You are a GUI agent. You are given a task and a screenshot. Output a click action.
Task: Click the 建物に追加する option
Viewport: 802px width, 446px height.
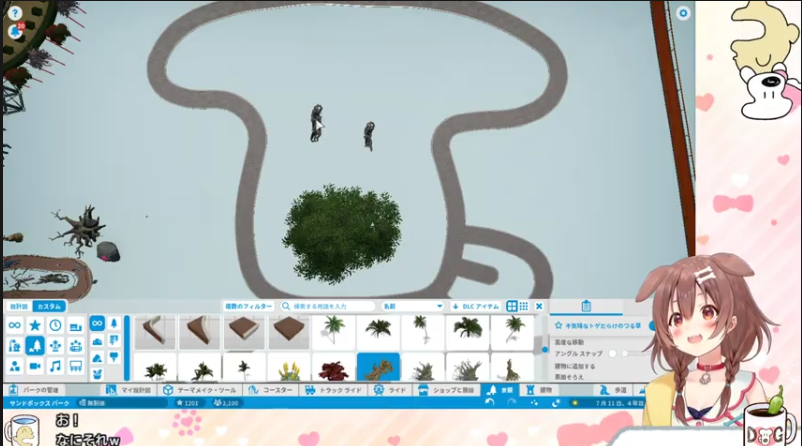[575, 366]
